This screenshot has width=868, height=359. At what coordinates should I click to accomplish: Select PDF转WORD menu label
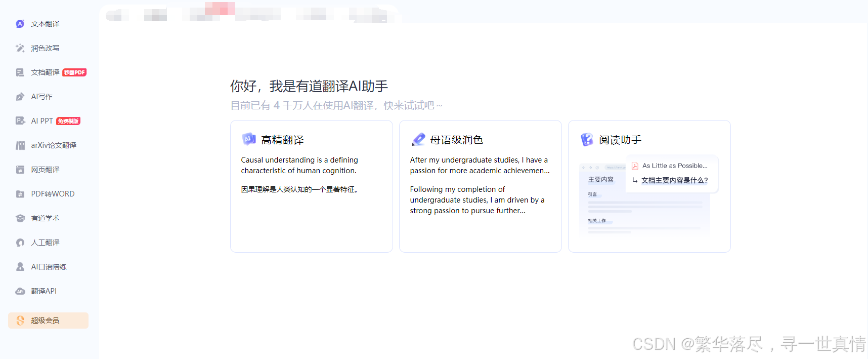pyautogui.click(x=53, y=194)
